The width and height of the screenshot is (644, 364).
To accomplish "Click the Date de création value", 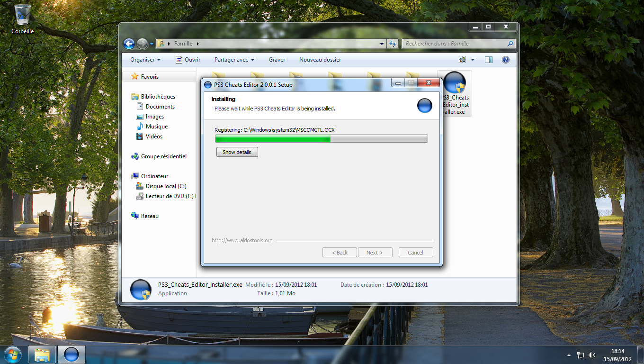I will pos(407,285).
